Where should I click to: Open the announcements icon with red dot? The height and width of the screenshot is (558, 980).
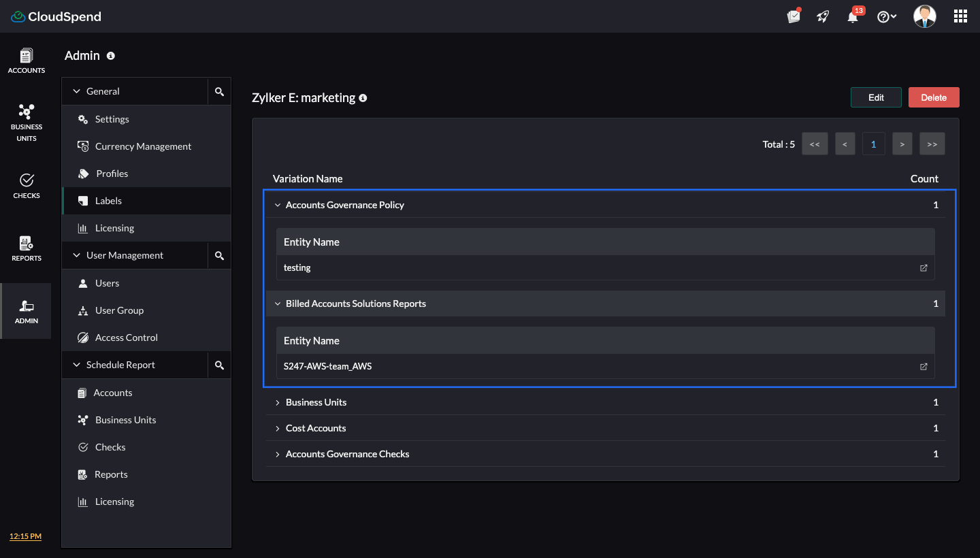tap(794, 17)
